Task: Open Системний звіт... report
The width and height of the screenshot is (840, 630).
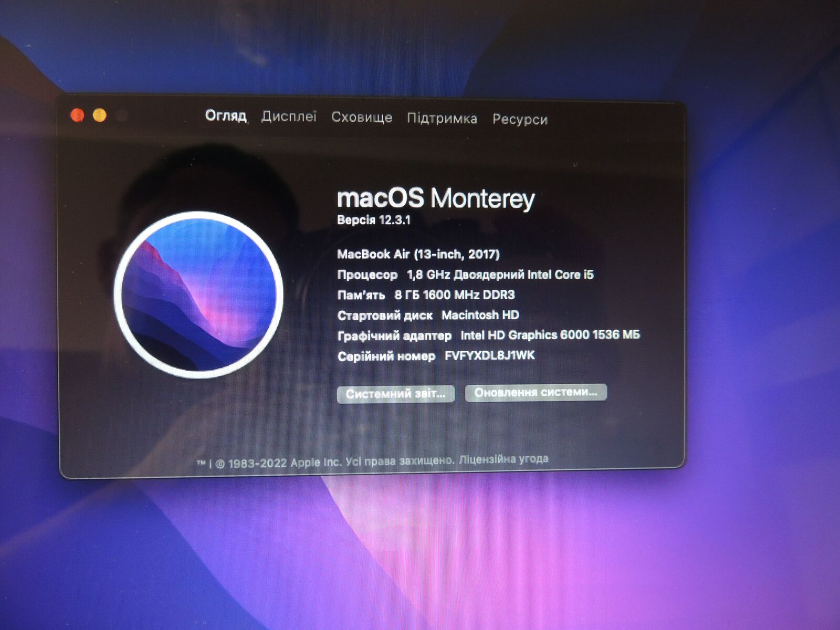Action: point(395,394)
